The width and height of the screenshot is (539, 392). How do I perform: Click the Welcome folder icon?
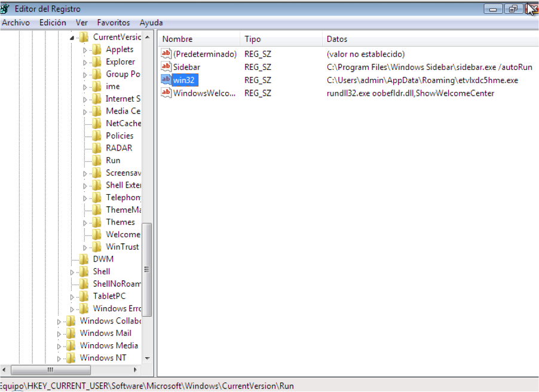coord(97,234)
